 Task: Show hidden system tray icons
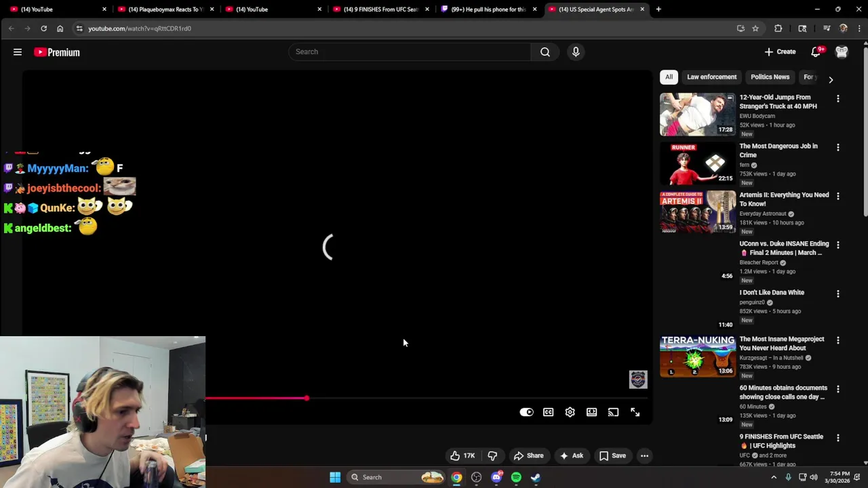[774, 477]
